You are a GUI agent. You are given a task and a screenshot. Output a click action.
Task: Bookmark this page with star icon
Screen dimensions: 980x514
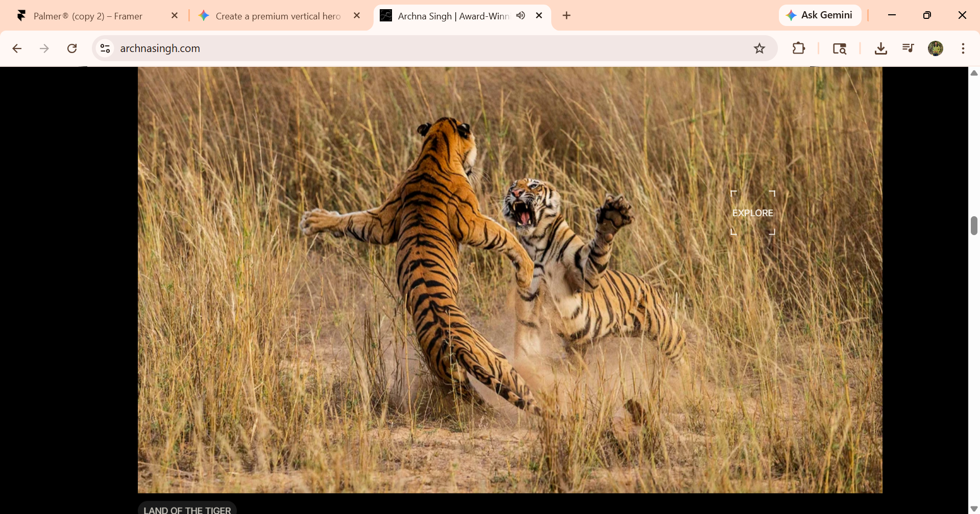pos(759,48)
